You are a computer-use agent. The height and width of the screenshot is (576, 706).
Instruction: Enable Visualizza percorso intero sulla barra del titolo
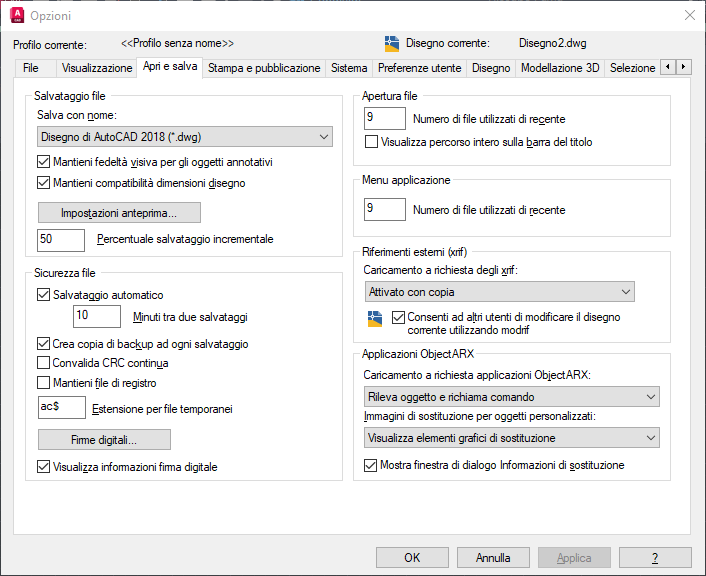[372, 142]
